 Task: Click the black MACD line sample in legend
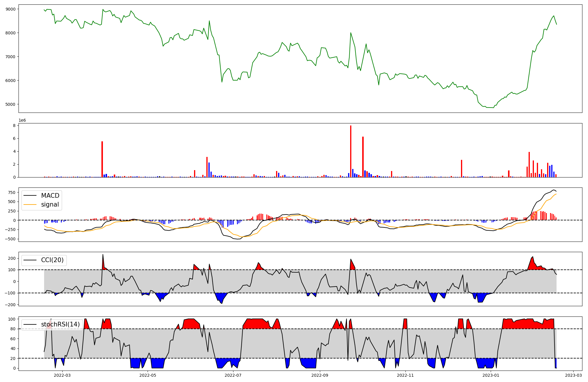point(30,196)
